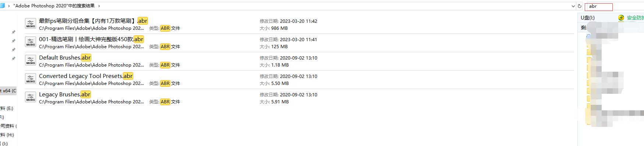Screen dimensions: 644x146
Task: Click the Default Brushes.abr file icon
Action: [x=31, y=60]
